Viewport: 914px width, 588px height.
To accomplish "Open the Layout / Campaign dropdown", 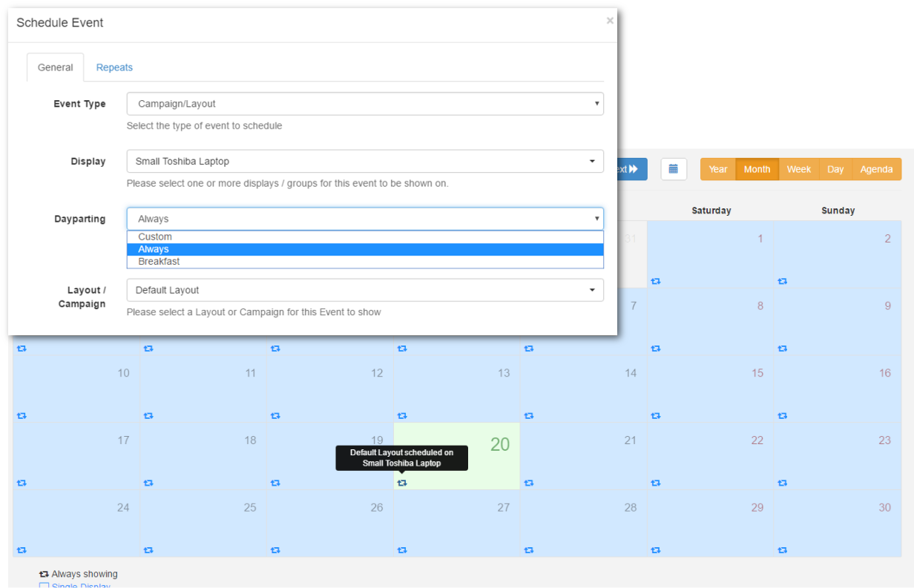I will tap(365, 290).
